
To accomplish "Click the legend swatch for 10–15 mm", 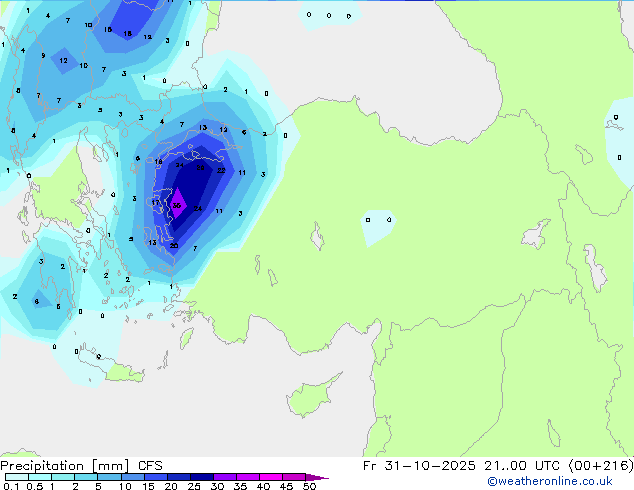I will click(133, 477).
